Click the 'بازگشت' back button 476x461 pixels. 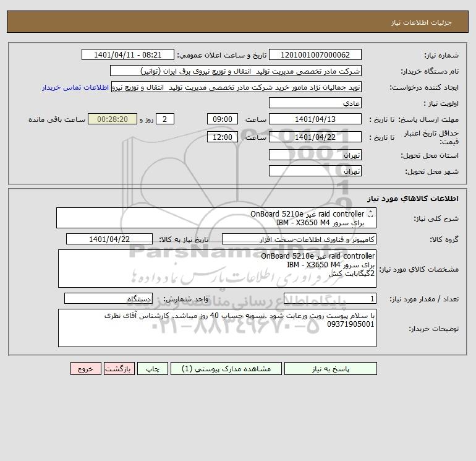click(x=119, y=369)
